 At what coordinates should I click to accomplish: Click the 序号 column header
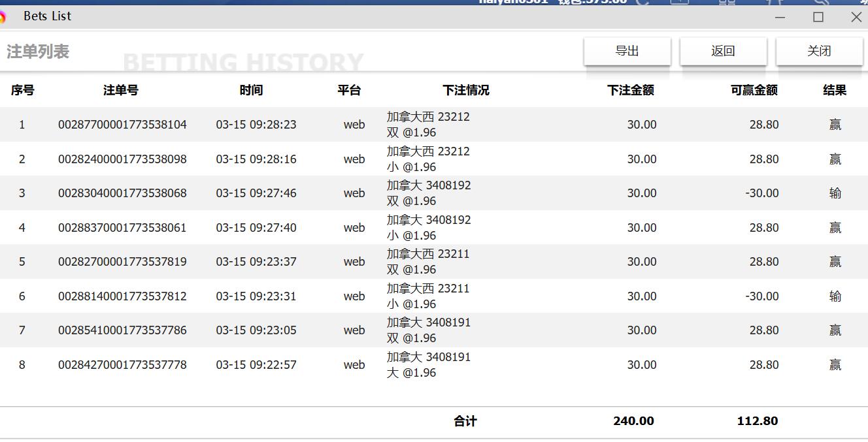point(22,90)
